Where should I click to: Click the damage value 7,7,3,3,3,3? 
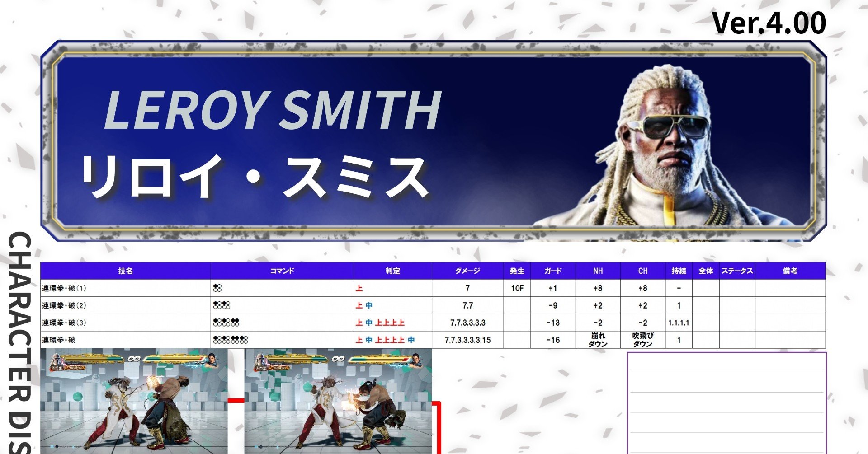468,323
